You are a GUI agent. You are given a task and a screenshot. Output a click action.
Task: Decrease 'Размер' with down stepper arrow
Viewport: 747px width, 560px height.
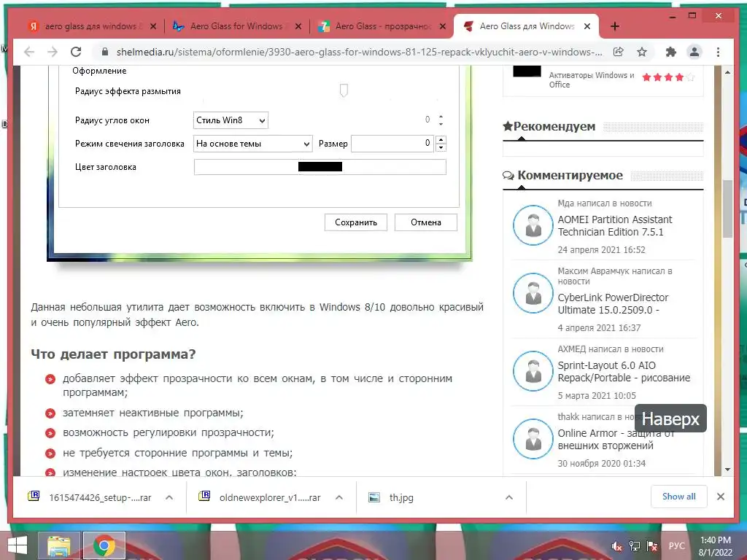coord(441,147)
